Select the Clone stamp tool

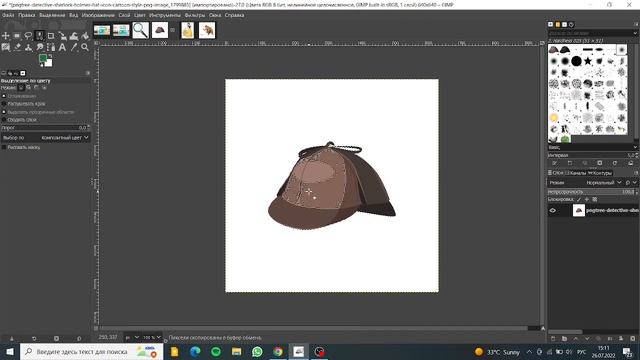click(x=28, y=47)
